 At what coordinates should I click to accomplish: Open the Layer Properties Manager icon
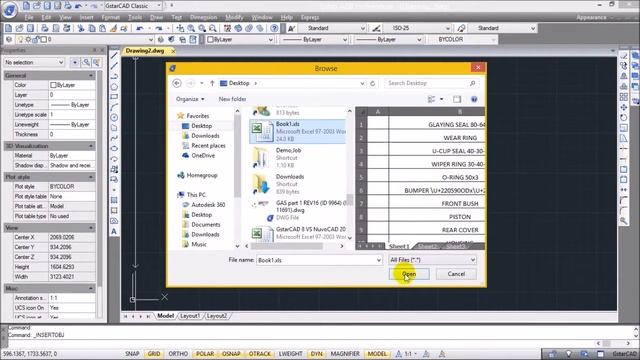[9, 40]
